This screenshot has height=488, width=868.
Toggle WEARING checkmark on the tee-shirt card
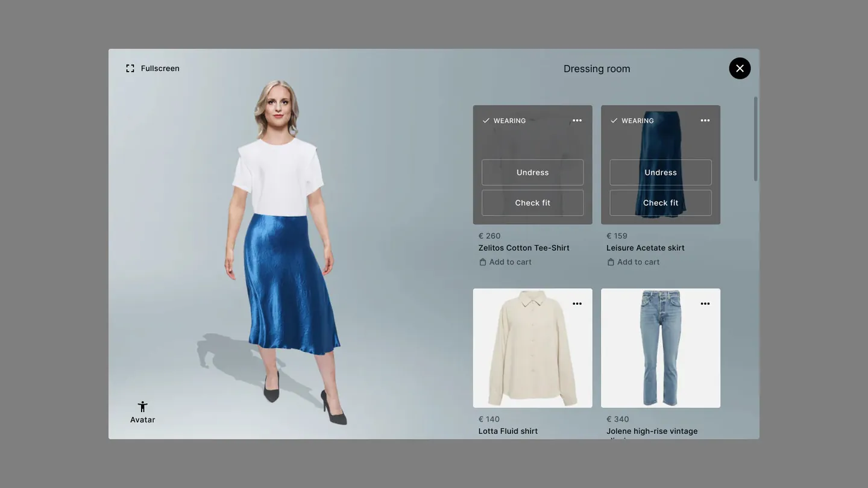486,121
